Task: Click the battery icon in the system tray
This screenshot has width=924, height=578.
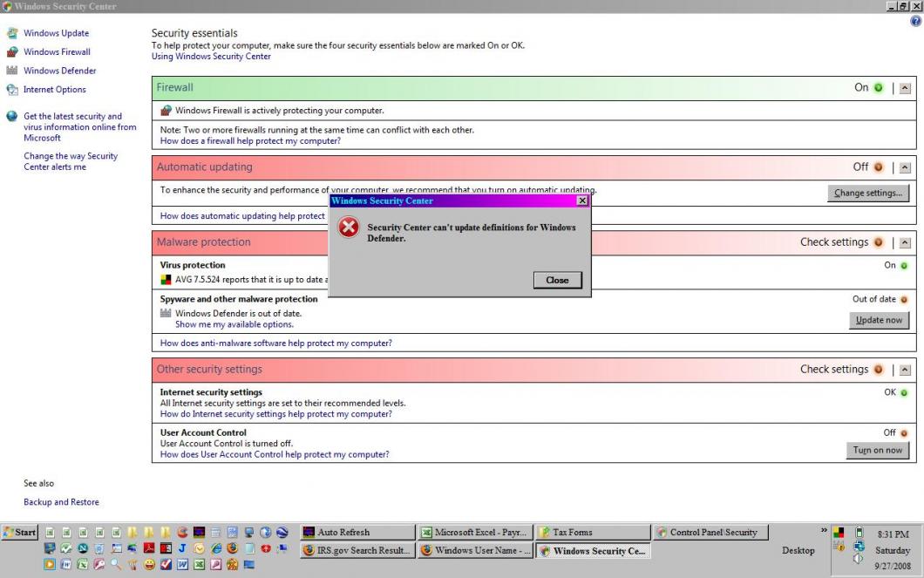Action: click(x=859, y=532)
